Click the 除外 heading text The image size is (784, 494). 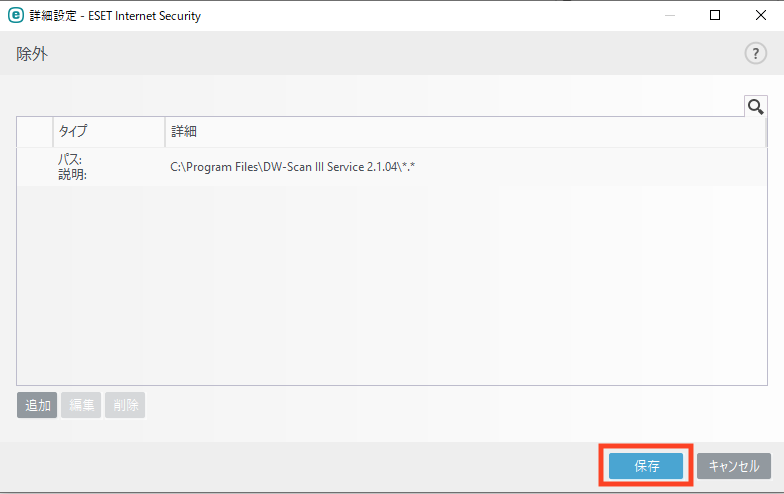pyautogui.click(x=32, y=54)
